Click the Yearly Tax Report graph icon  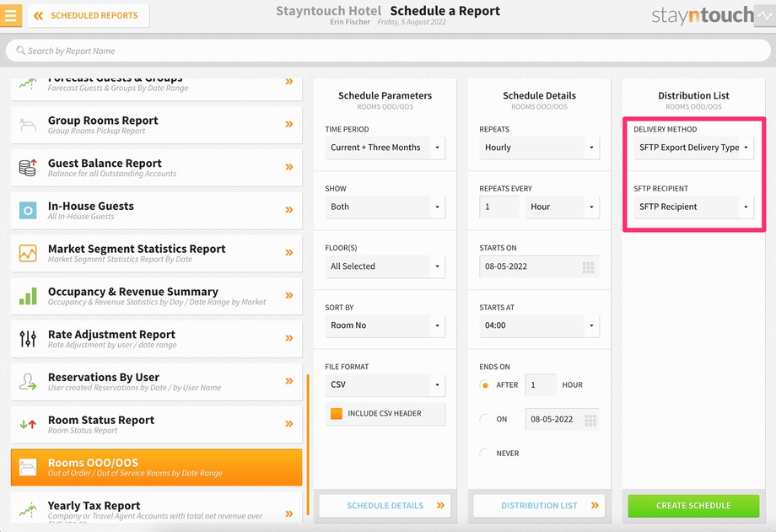28,510
